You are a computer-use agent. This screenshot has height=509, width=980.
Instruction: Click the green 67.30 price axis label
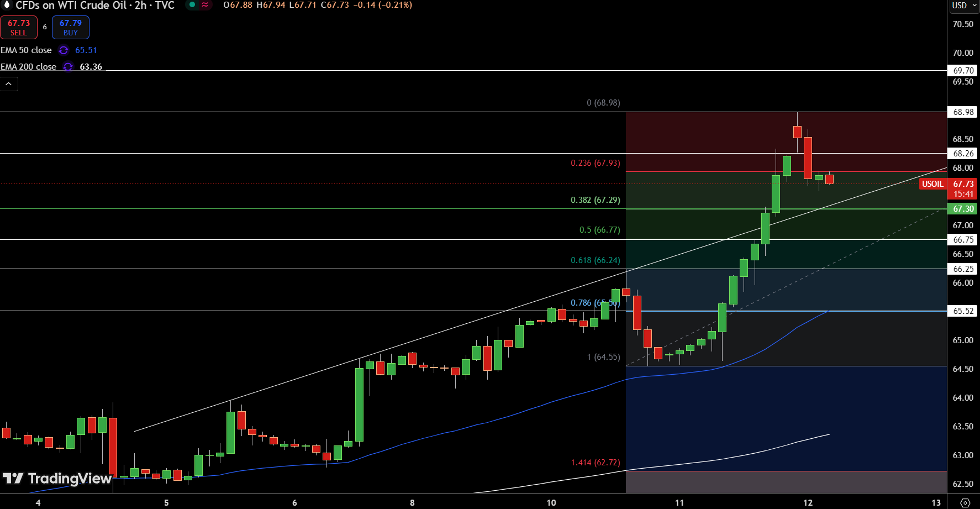coord(963,209)
